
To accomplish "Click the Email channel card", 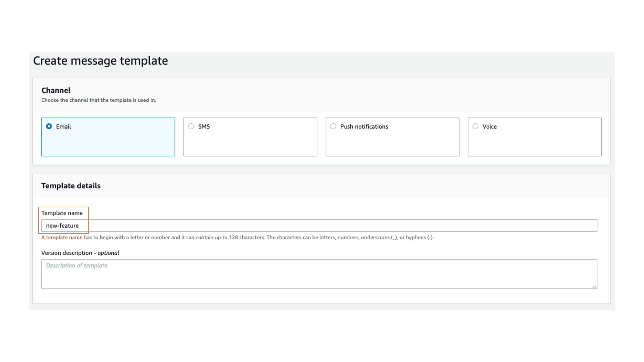I will (108, 137).
